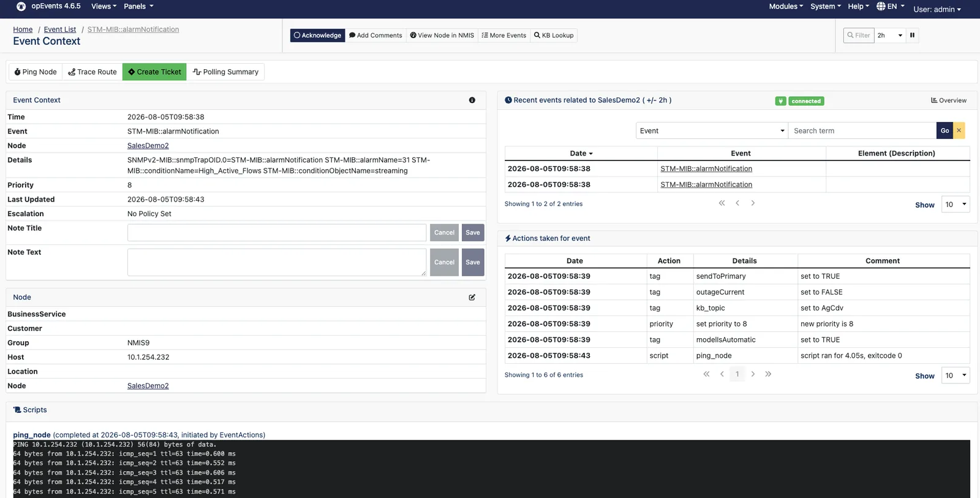Viewport: 980px width, 498px height.
Task: Click the green plug icon beside the connected badge
Action: (780, 101)
